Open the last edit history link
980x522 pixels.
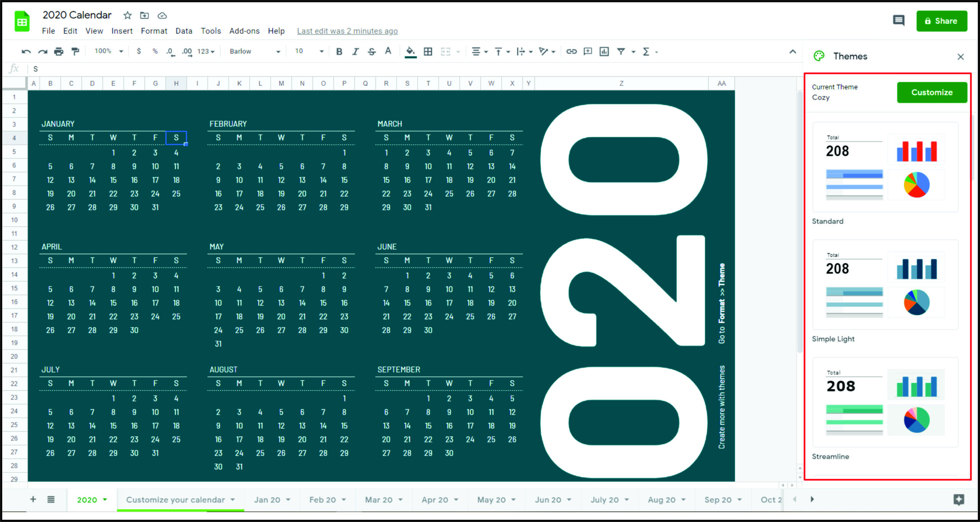coord(347,31)
